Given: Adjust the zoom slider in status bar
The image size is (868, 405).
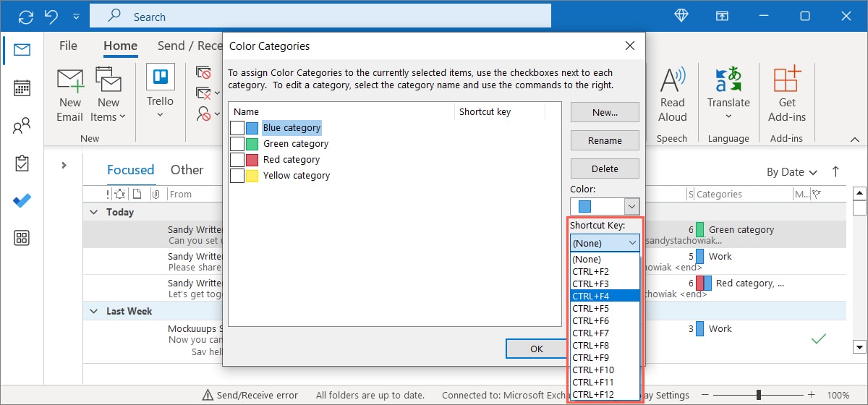Looking at the screenshot, I should pos(759,395).
